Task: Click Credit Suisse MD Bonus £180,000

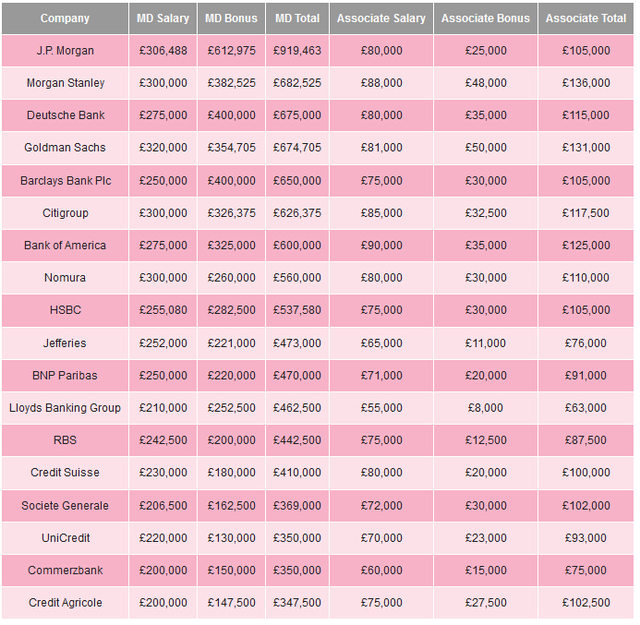Action: [x=231, y=473]
